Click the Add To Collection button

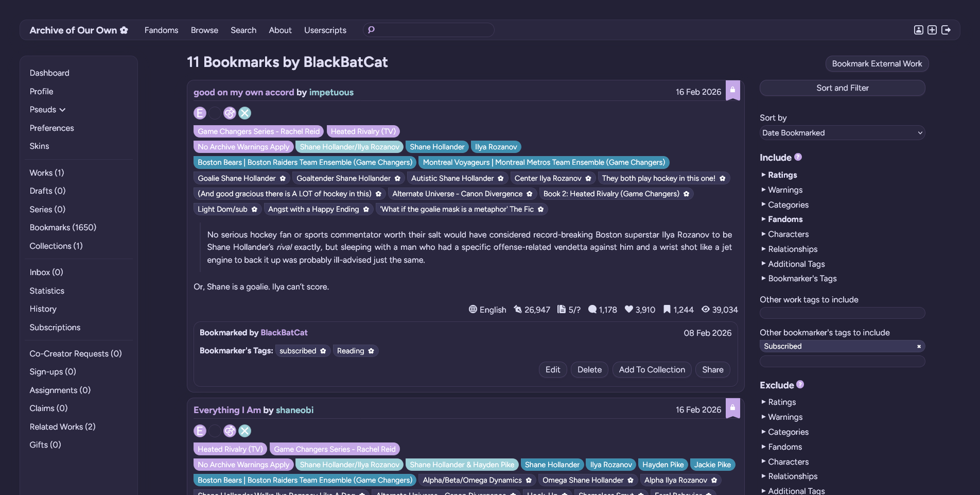pyautogui.click(x=652, y=370)
